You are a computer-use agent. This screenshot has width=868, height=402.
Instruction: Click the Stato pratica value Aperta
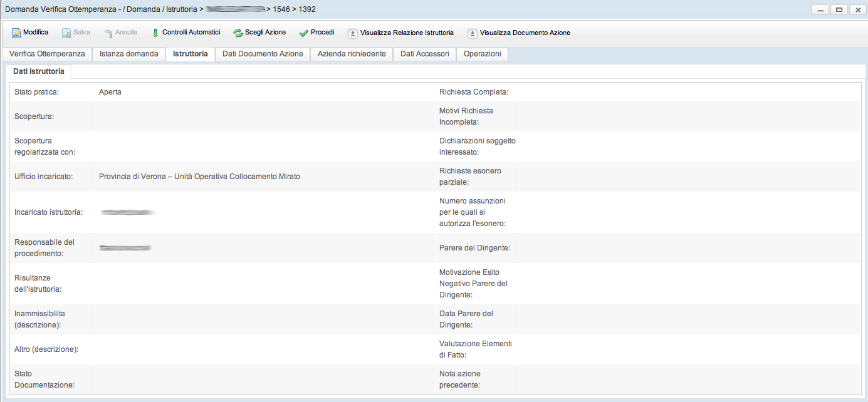(110, 92)
